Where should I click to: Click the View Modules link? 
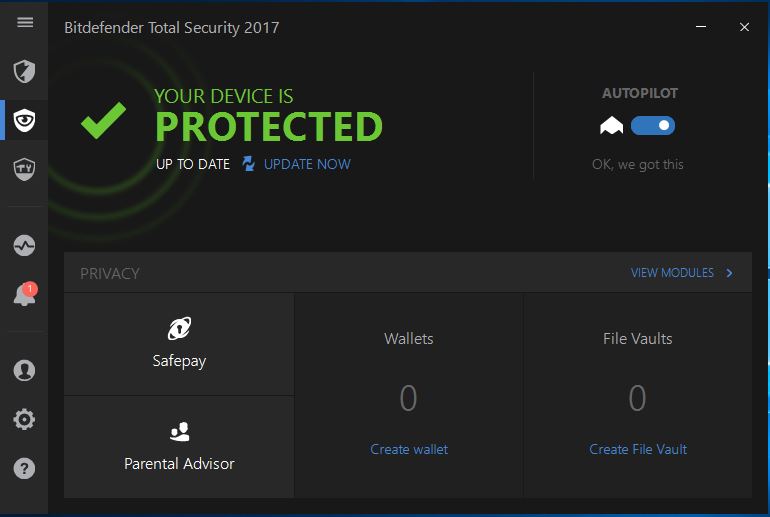click(x=672, y=273)
